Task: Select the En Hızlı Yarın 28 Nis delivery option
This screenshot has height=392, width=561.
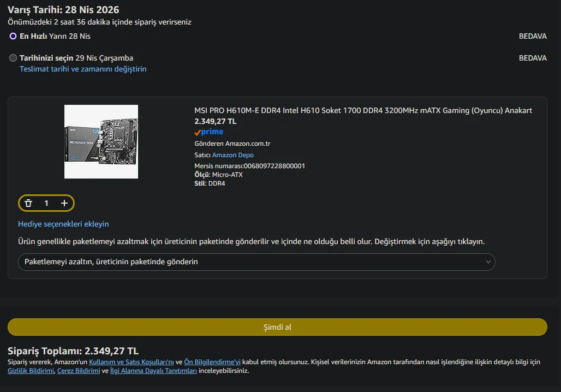Action: pyautogui.click(x=13, y=36)
